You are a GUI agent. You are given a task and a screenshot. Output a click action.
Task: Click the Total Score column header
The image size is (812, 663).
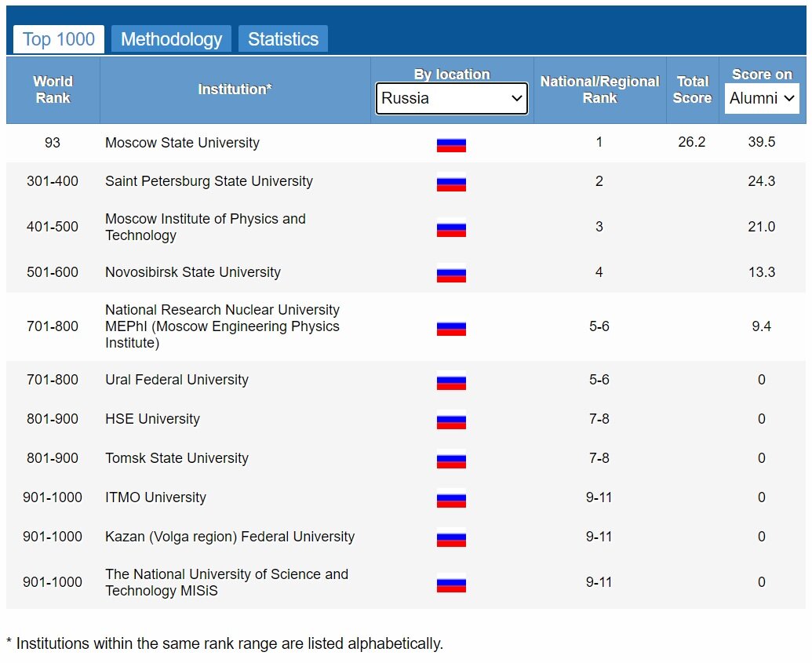(x=693, y=89)
